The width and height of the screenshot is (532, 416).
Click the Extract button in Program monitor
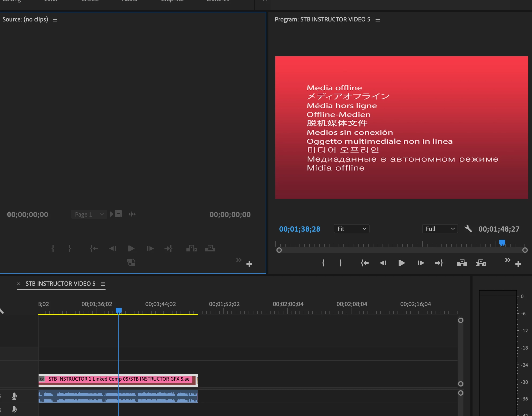coord(481,263)
